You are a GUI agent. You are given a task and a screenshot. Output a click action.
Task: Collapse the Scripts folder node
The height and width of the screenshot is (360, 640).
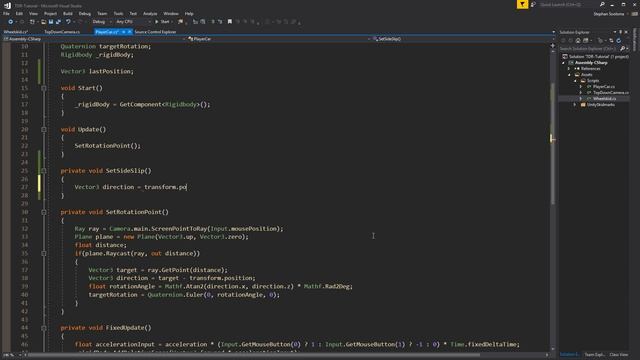(576, 81)
